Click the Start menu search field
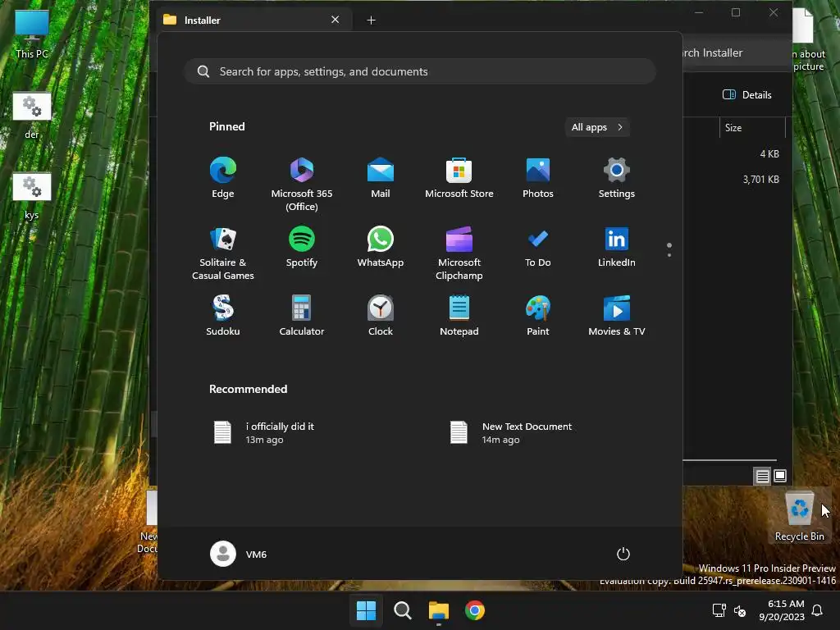This screenshot has height=630, width=840. click(x=420, y=71)
